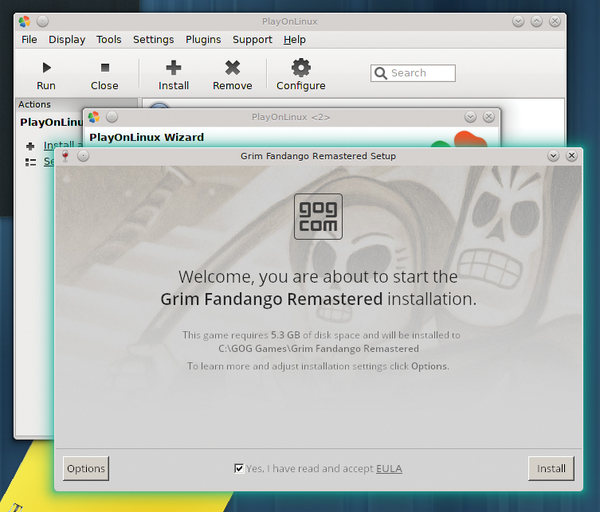Click the gog.com logo in the setup window
Viewport: 600px width, 512px height.
[x=318, y=217]
